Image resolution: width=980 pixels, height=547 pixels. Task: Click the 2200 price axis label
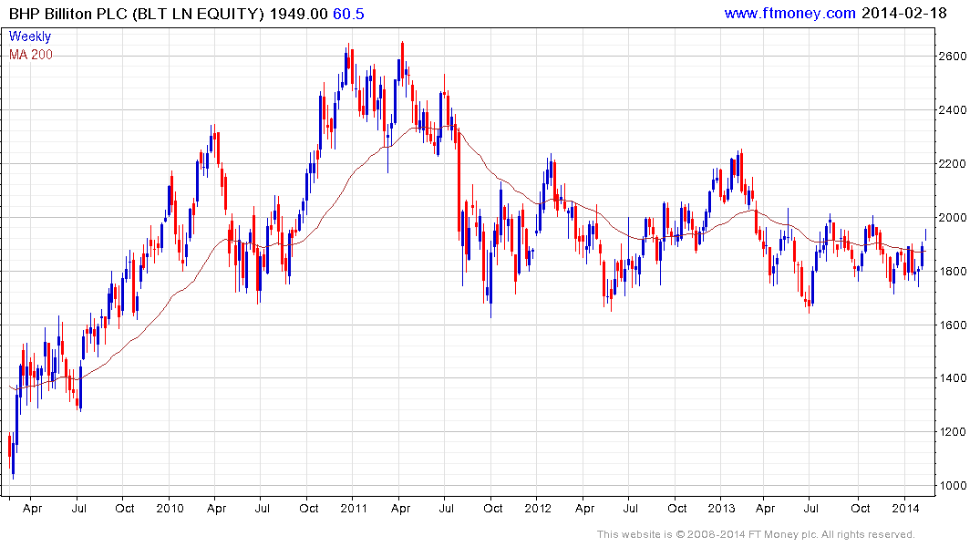pyautogui.click(x=953, y=164)
